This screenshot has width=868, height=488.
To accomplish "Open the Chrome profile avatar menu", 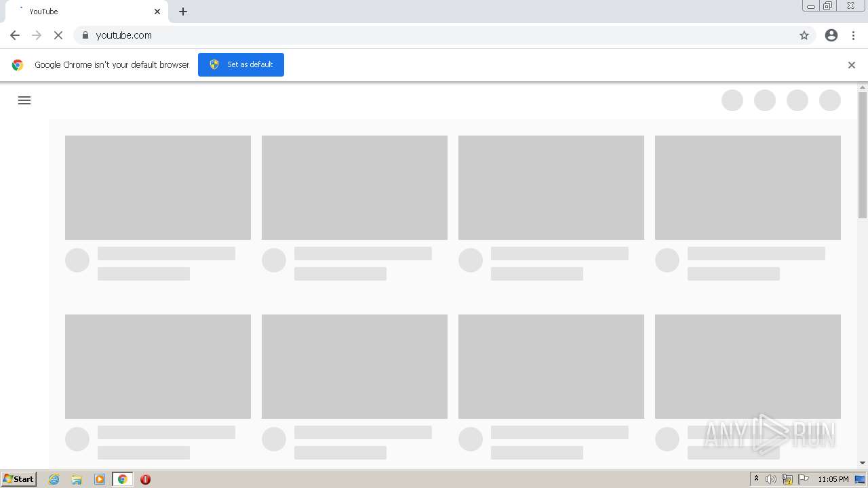I will (831, 35).
